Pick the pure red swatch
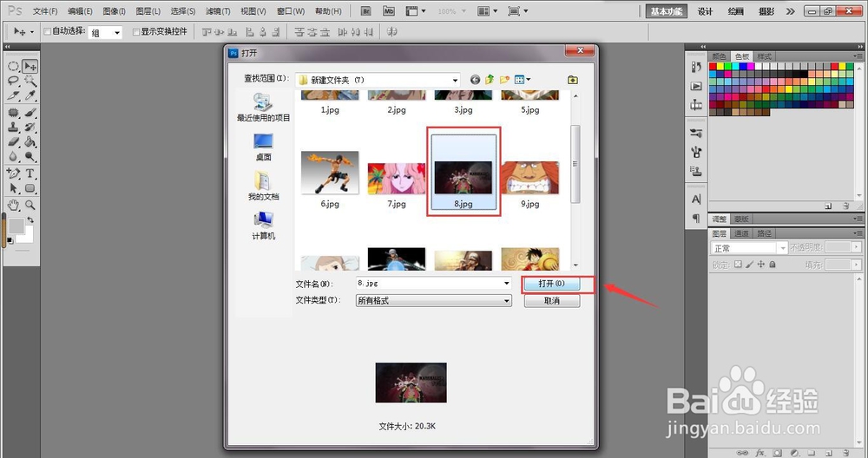Image resolution: width=868 pixels, height=458 pixels. click(x=713, y=67)
